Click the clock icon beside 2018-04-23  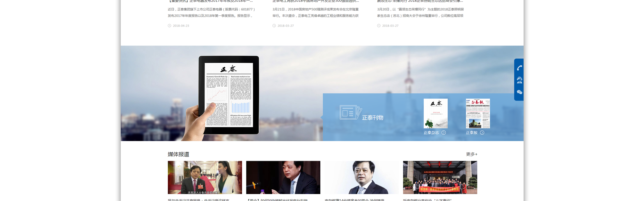point(169,26)
